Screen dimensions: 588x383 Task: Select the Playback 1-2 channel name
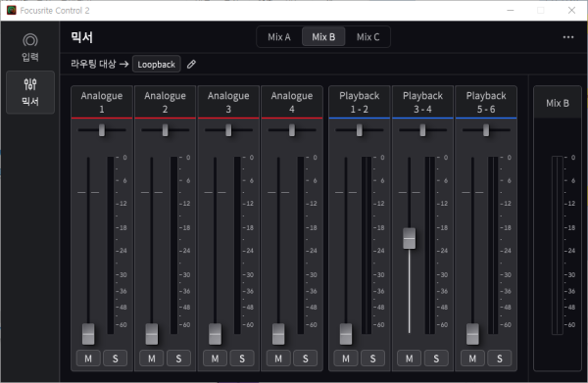[x=360, y=102]
